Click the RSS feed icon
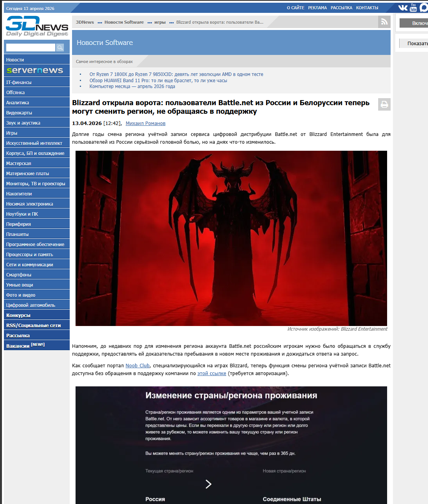Image resolution: width=428 pixels, height=504 pixels. (x=384, y=22)
